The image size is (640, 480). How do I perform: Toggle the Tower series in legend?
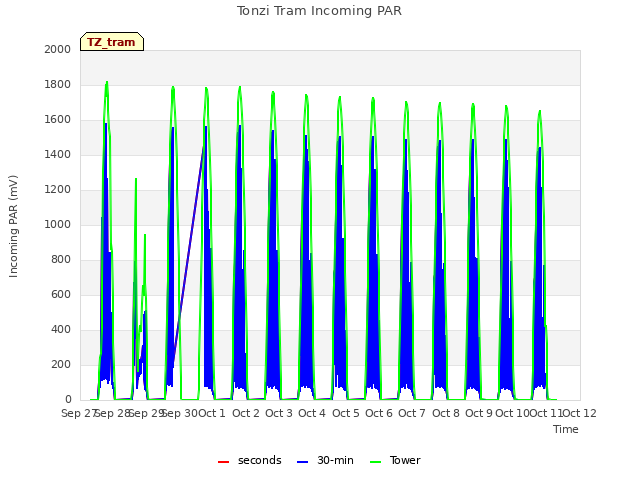395,460
